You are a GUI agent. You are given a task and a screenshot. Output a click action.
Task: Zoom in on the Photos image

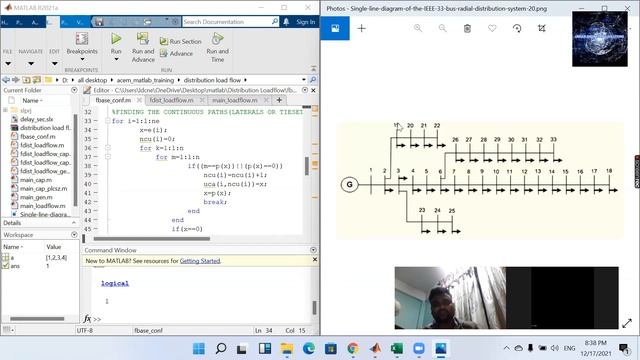[x=418, y=28]
